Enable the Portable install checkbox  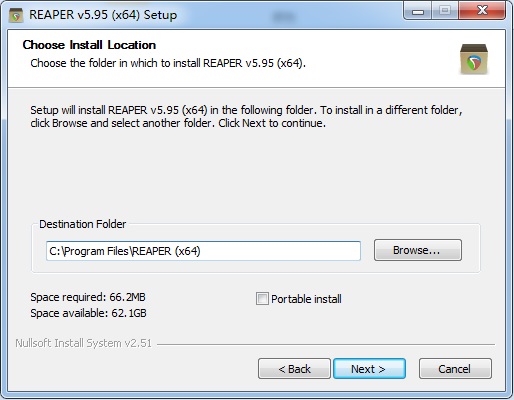coord(262,298)
